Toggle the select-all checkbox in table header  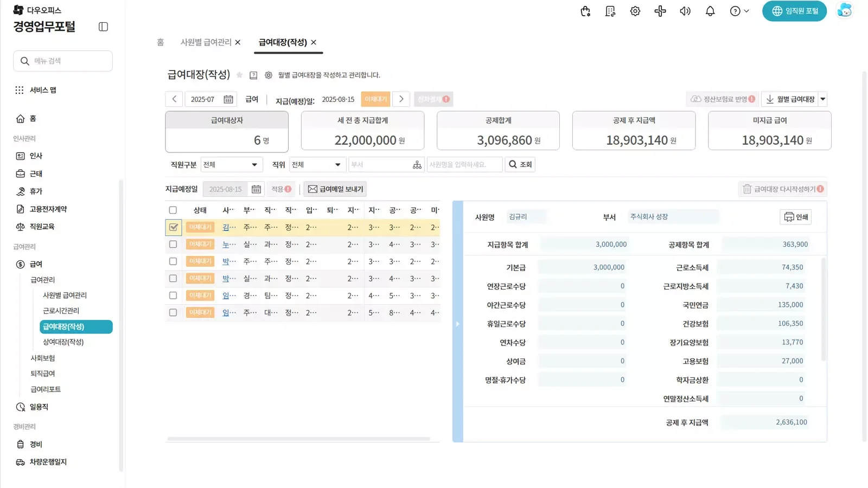(x=173, y=210)
